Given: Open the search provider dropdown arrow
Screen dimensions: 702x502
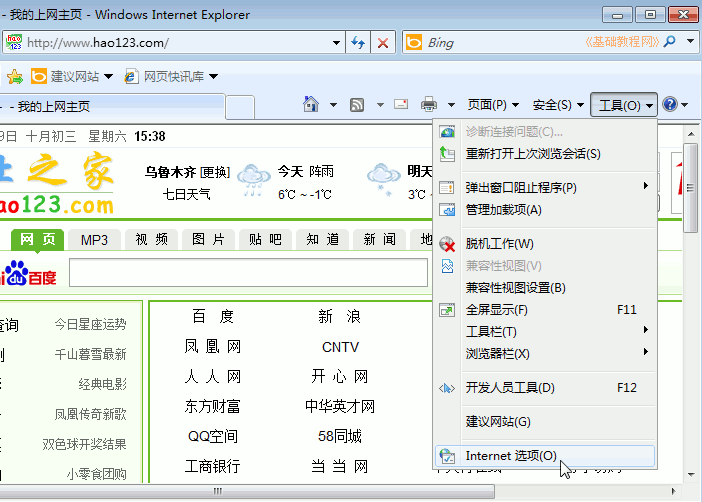Looking at the screenshot, I should point(690,42).
